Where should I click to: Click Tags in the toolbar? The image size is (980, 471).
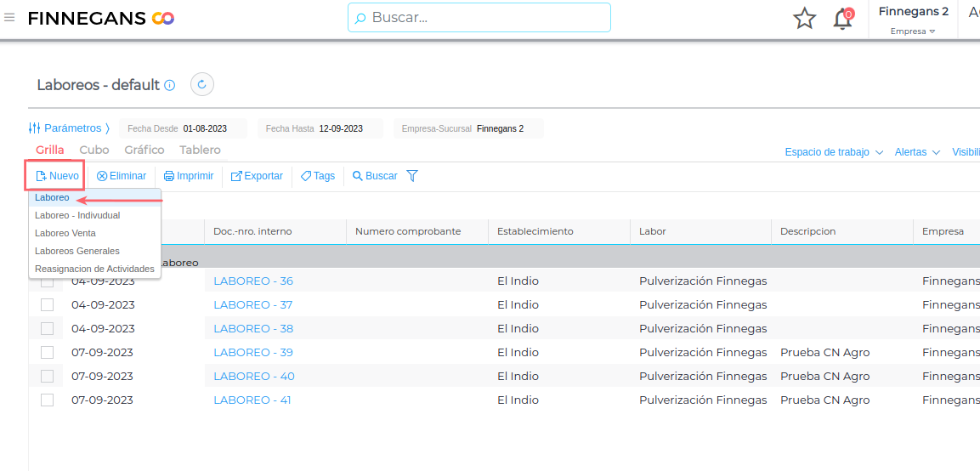click(318, 176)
